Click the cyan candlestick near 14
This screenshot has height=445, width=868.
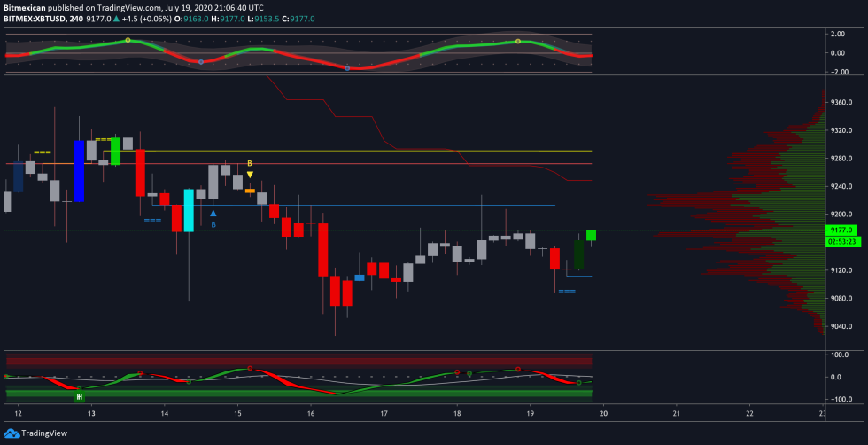click(x=189, y=210)
